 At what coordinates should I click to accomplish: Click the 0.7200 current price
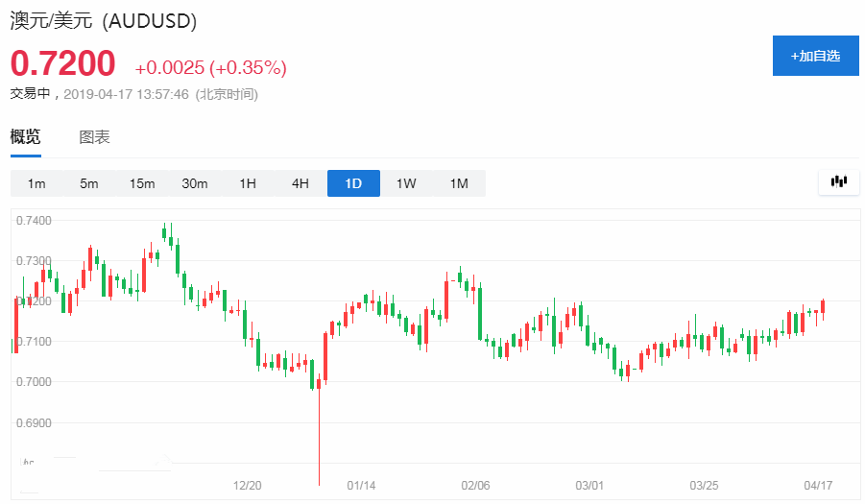click(x=63, y=64)
